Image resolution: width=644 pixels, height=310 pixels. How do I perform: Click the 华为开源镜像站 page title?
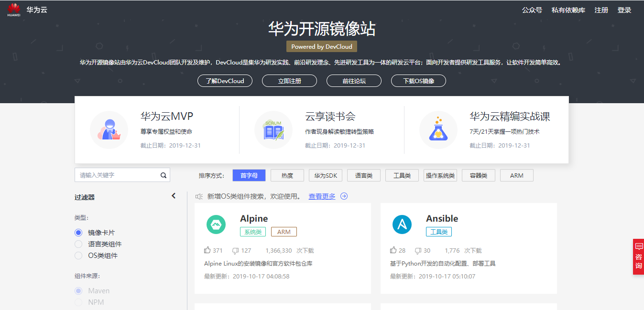click(x=322, y=29)
